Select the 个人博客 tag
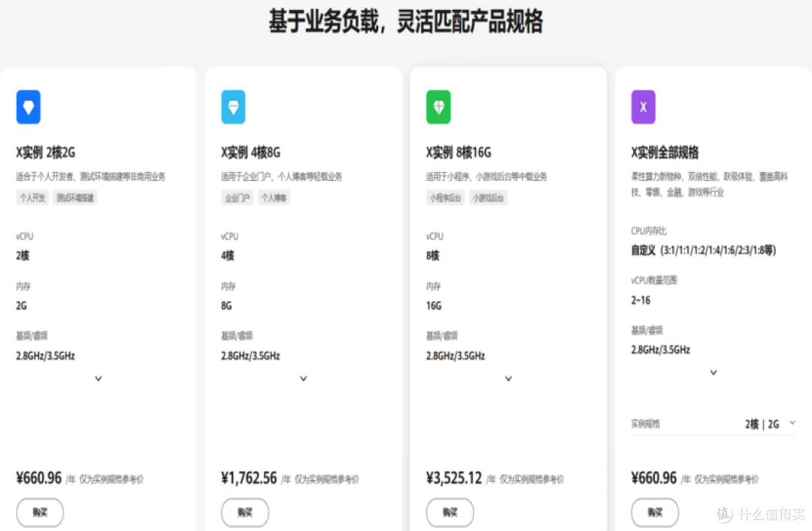812x531 pixels. [x=274, y=198]
